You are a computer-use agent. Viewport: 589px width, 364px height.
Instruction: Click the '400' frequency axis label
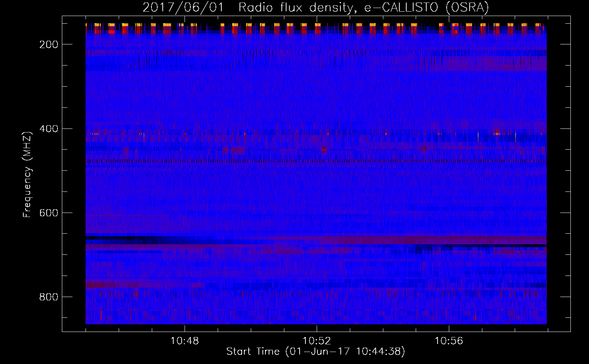[49, 129]
